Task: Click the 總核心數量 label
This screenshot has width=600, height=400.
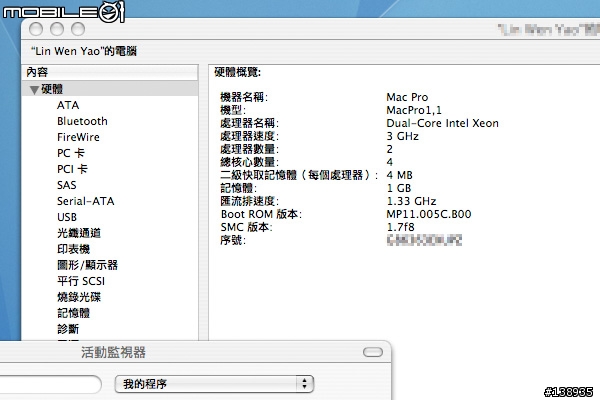Action: tap(249, 162)
